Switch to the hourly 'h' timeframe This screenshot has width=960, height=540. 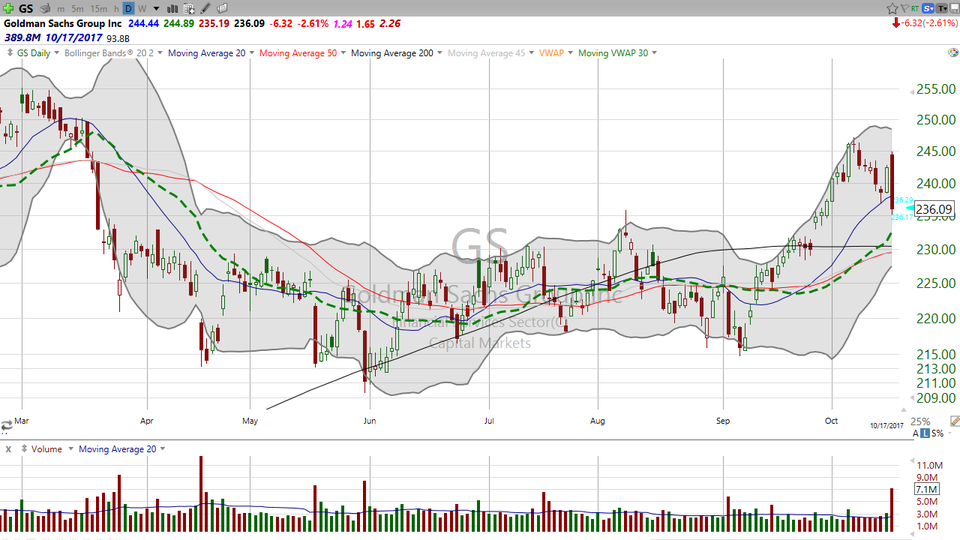coord(116,9)
